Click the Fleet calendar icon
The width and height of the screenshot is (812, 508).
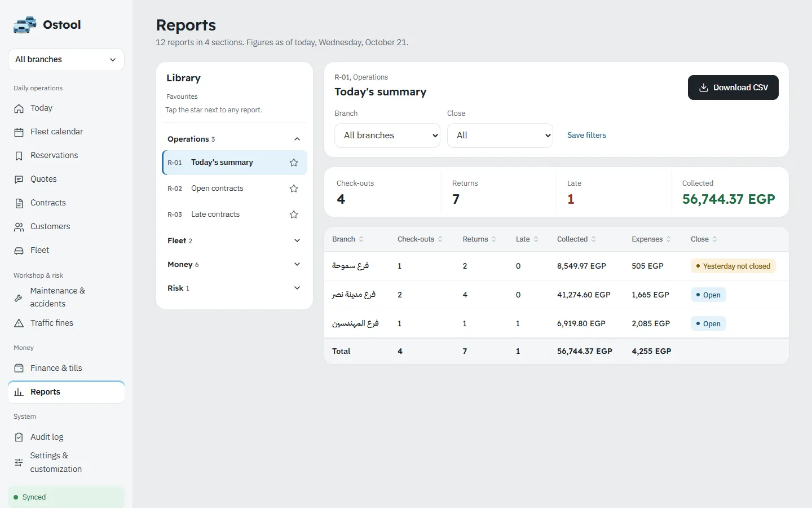pos(19,132)
